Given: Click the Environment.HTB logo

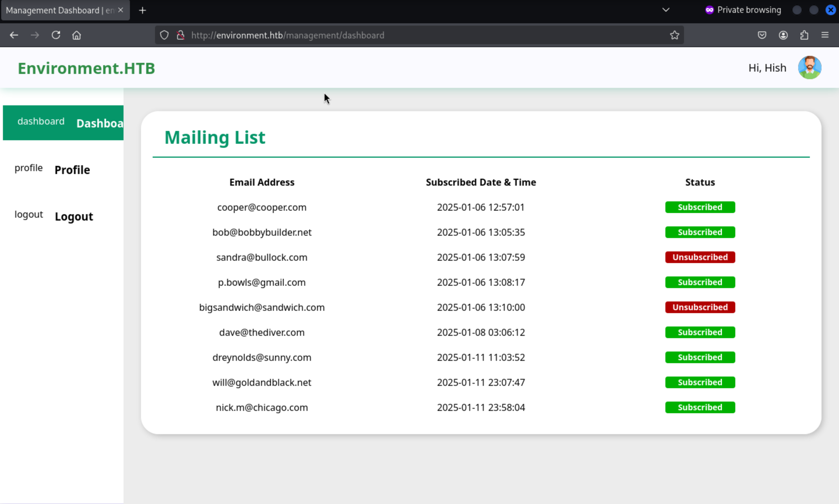Looking at the screenshot, I should (86, 68).
